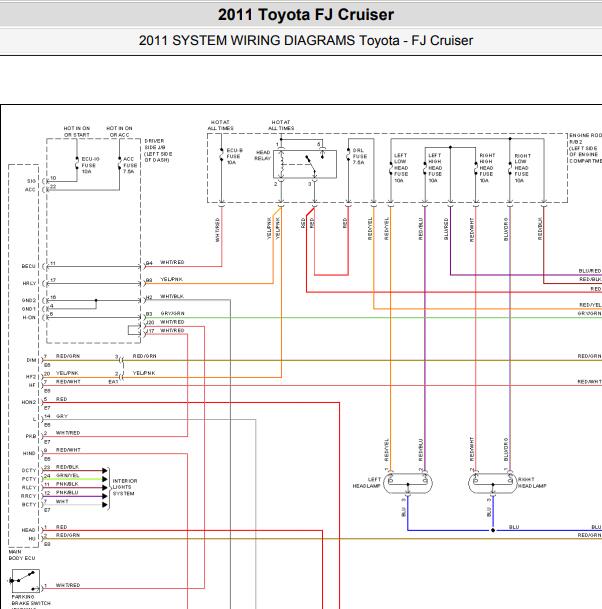Select the HEAD RELAY label
This screenshot has width=602, height=609.
[263, 155]
